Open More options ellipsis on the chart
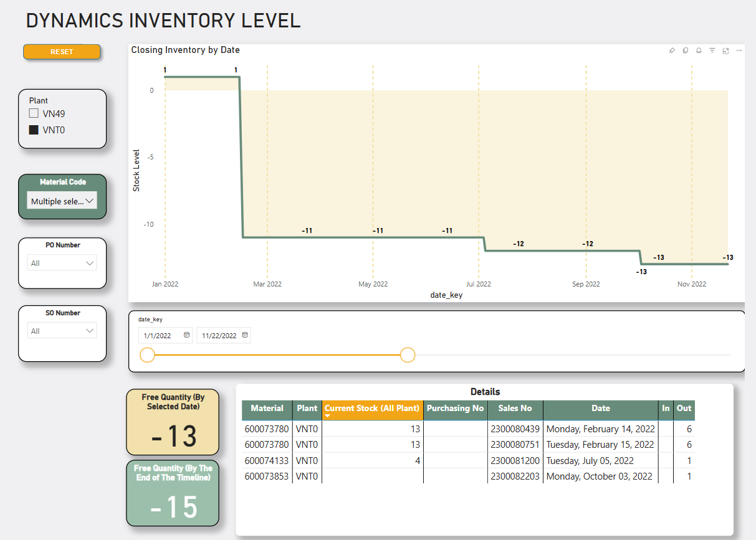The image size is (756, 540). (x=739, y=50)
